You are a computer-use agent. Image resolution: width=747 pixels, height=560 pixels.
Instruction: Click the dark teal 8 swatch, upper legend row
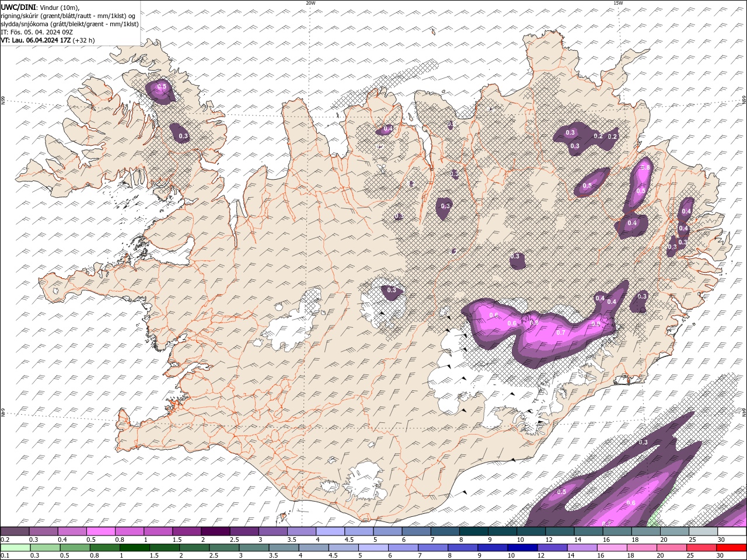pyautogui.click(x=473, y=531)
